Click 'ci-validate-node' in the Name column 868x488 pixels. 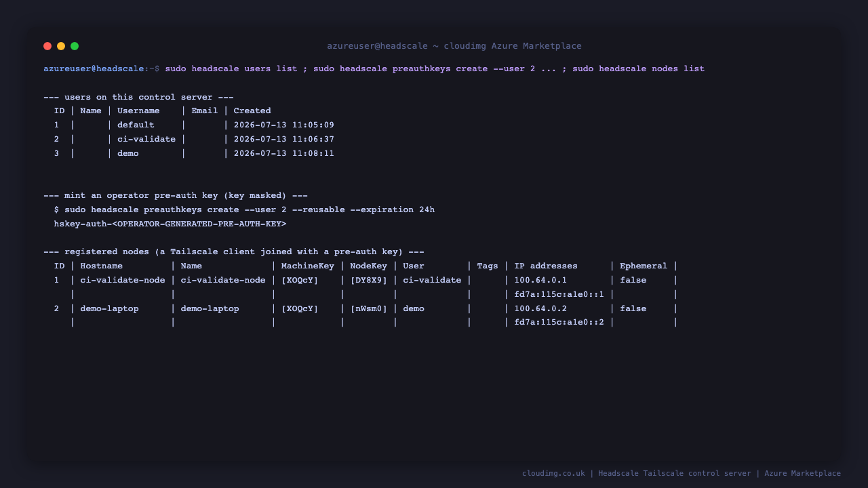click(x=223, y=280)
